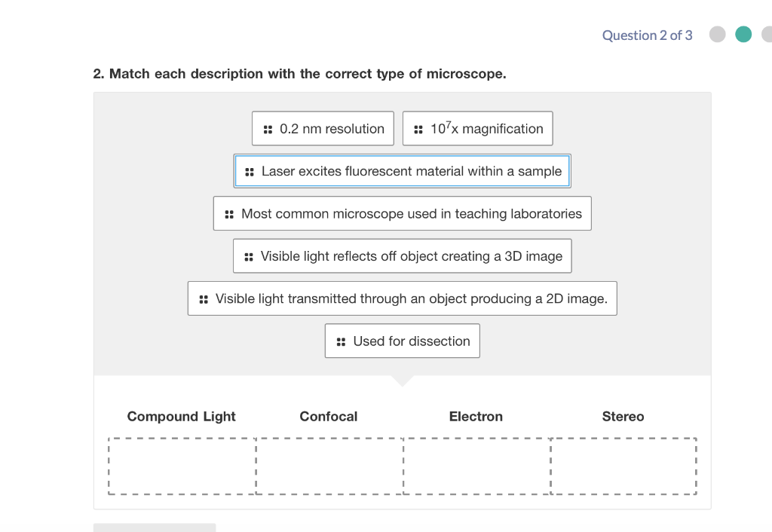Click the Confocal drop zone
Viewport: 772px width, 532px height.
pos(329,466)
